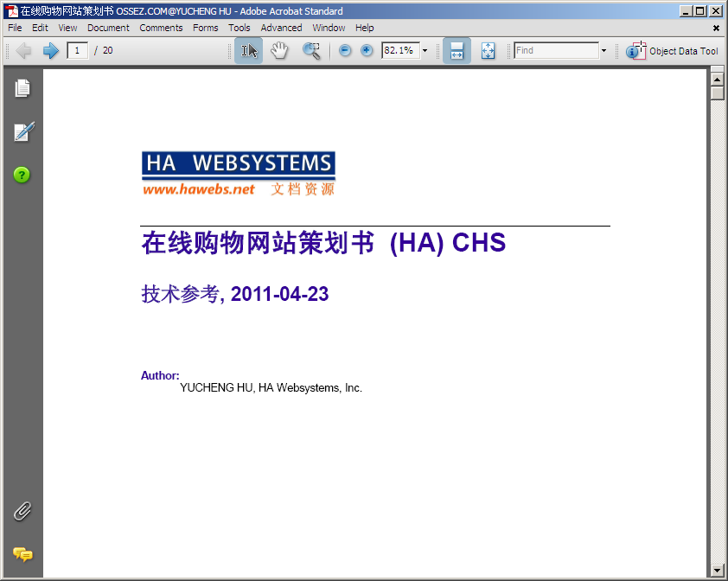This screenshot has height=581, width=728.
Task: Go to the next page arrow
Action: pyautogui.click(x=50, y=51)
